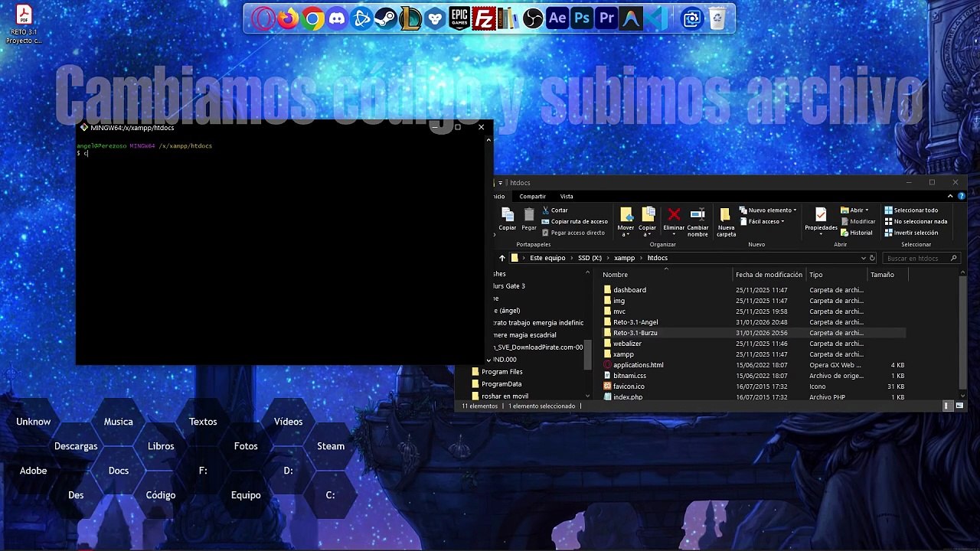This screenshot has width=980, height=551.
Task: Open the Abrir dropdown in the ribbon
Action: (854, 210)
